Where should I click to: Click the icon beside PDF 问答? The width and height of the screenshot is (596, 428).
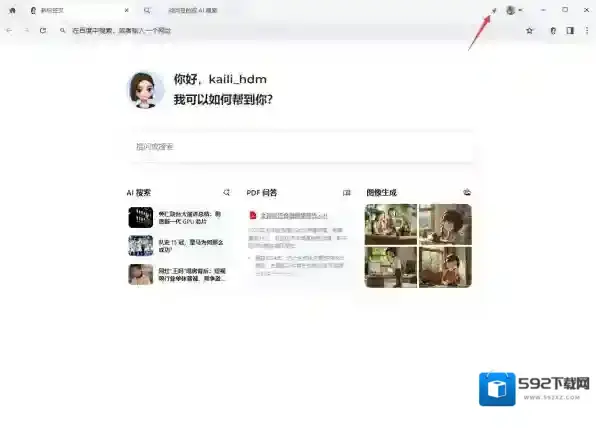[347, 193]
